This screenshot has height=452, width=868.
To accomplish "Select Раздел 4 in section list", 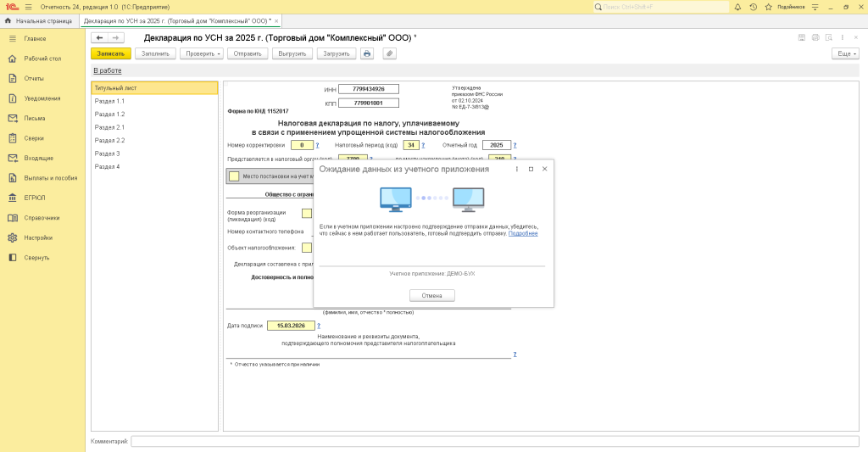I will [x=154, y=167].
